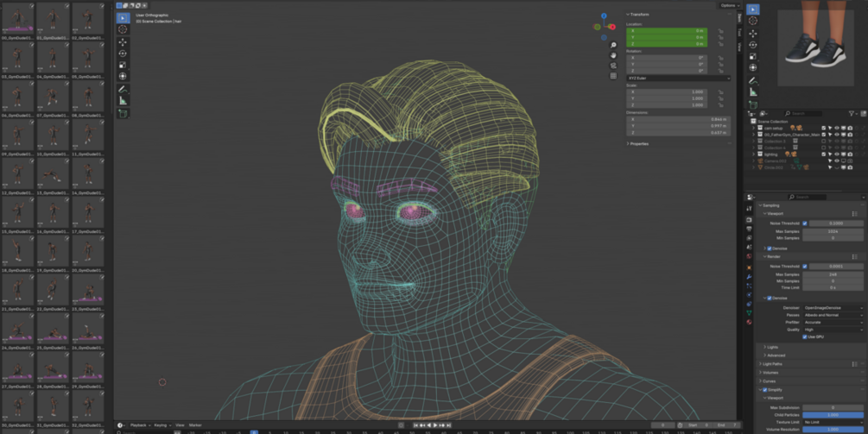Select the Cursor tool in main viewport toolbar
This screenshot has height=434, width=868.
point(123,29)
